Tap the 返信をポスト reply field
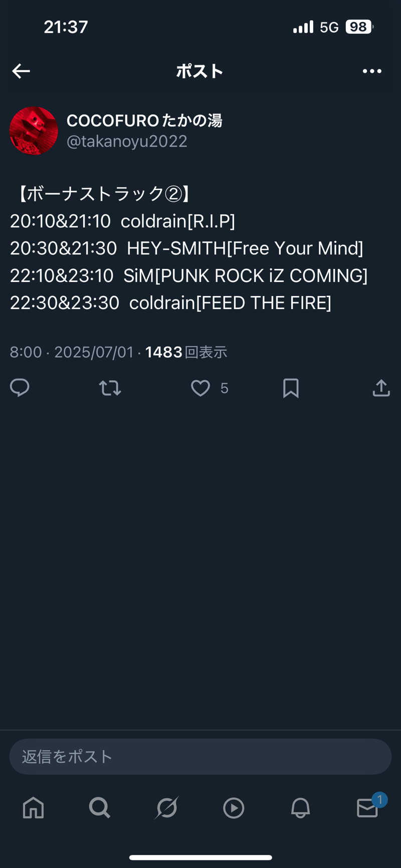 click(x=200, y=756)
